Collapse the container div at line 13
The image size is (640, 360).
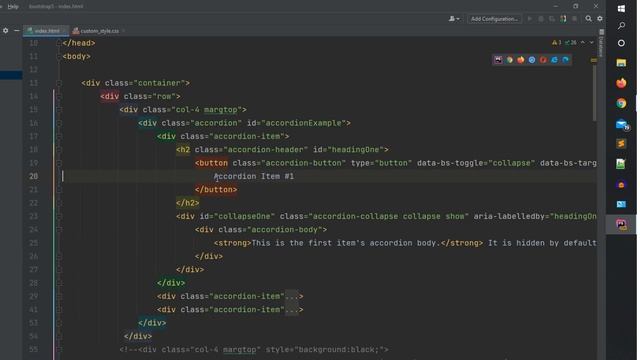click(59, 83)
